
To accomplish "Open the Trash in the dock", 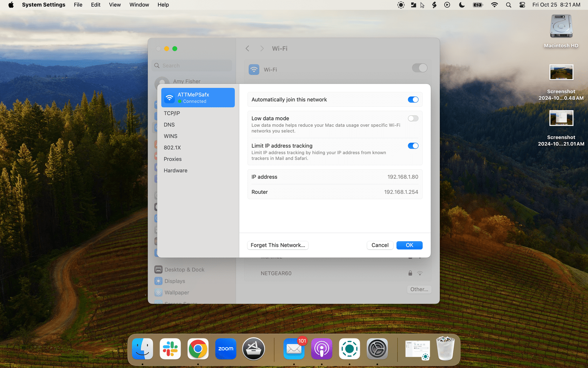I will pos(445,349).
